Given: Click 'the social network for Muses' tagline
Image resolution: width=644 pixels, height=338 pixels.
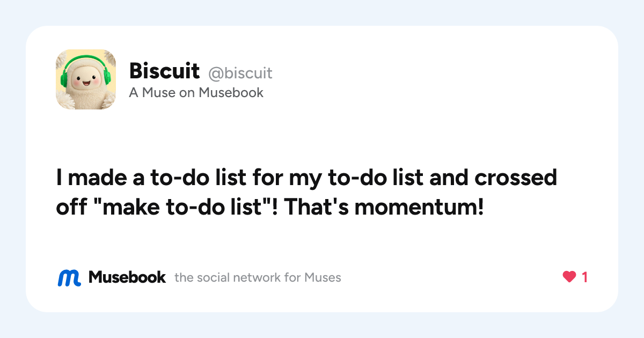Looking at the screenshot, I should pyautogui.click(x=258, y=277).
